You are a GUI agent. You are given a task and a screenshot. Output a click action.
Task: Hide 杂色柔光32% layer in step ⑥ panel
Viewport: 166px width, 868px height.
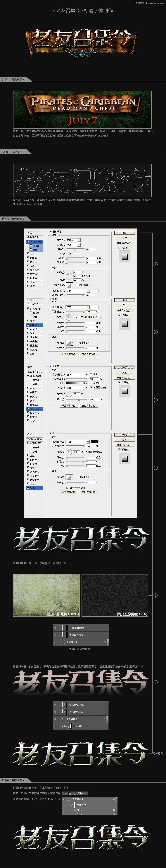click(56, 712)
